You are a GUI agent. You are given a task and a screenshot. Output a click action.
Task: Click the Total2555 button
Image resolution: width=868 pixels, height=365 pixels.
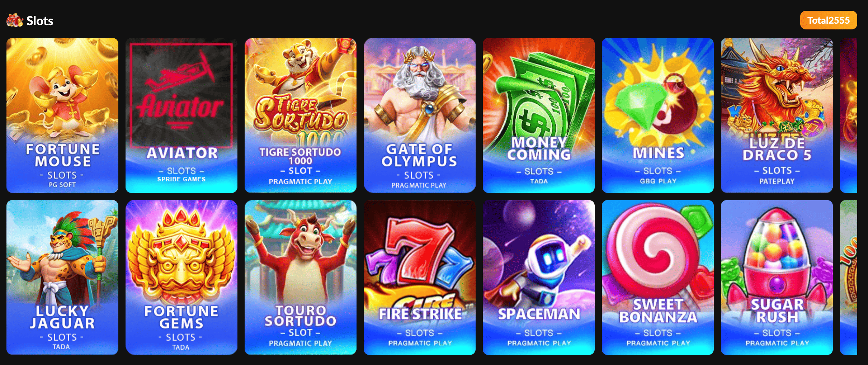(x=829, y=20)
